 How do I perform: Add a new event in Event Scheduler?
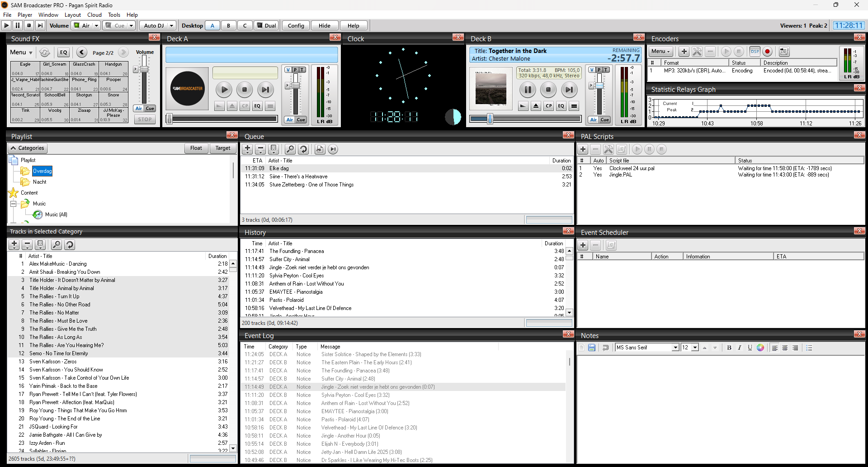click(x=583, y=245)
